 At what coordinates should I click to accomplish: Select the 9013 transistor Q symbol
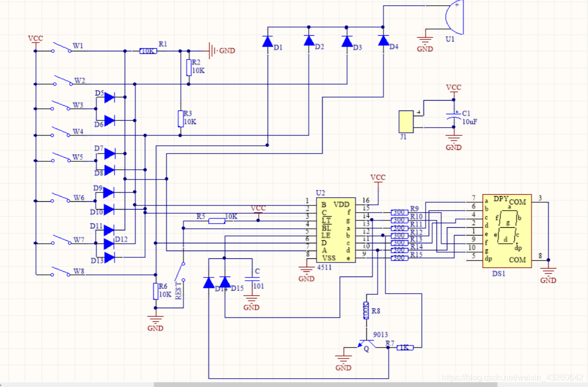click(x=366, y=344)
